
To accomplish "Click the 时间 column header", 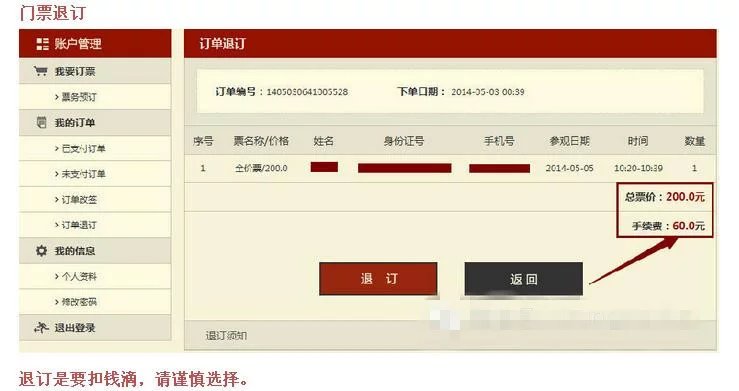I will click(638, 141).
